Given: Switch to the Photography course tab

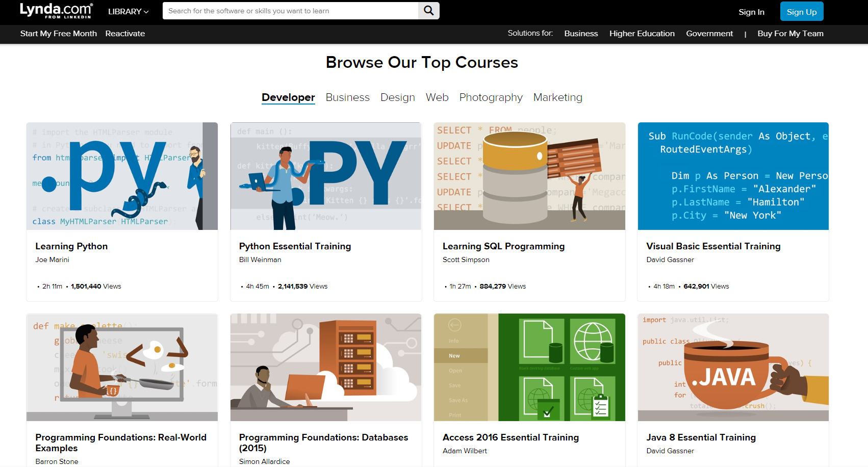Looking at the screenshot, I should [491, 97].
